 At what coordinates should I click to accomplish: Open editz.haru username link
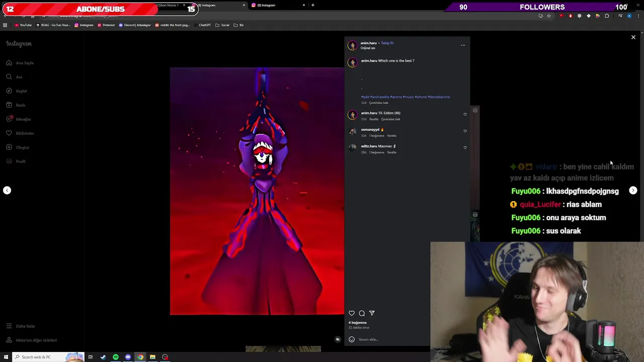pos(369,146)
